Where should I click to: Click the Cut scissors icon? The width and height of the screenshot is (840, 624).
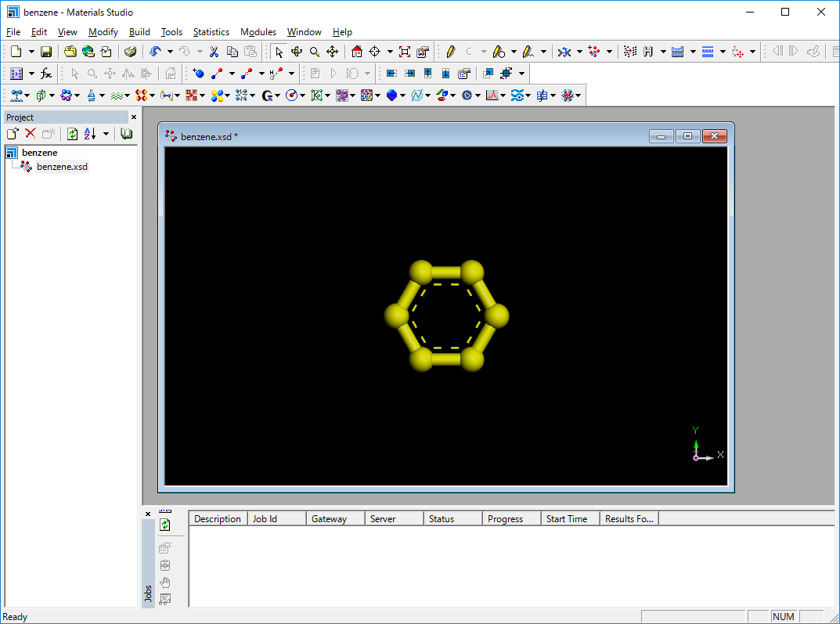click(213, 52)
